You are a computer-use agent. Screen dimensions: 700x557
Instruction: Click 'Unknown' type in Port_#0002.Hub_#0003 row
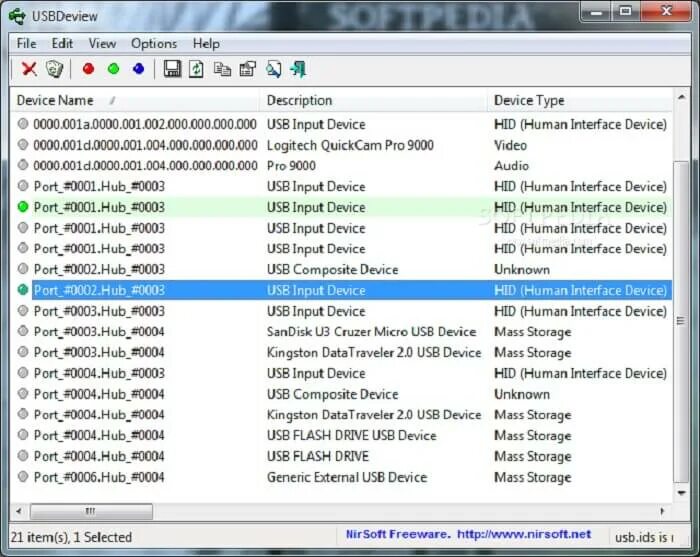coord(521,270)
